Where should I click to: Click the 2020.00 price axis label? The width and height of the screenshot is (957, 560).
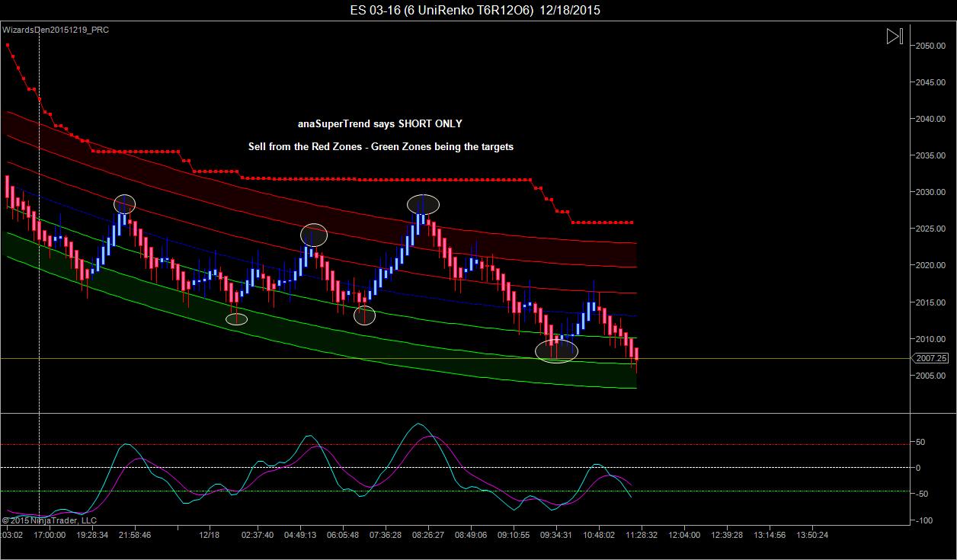click(x=930, y=265)
